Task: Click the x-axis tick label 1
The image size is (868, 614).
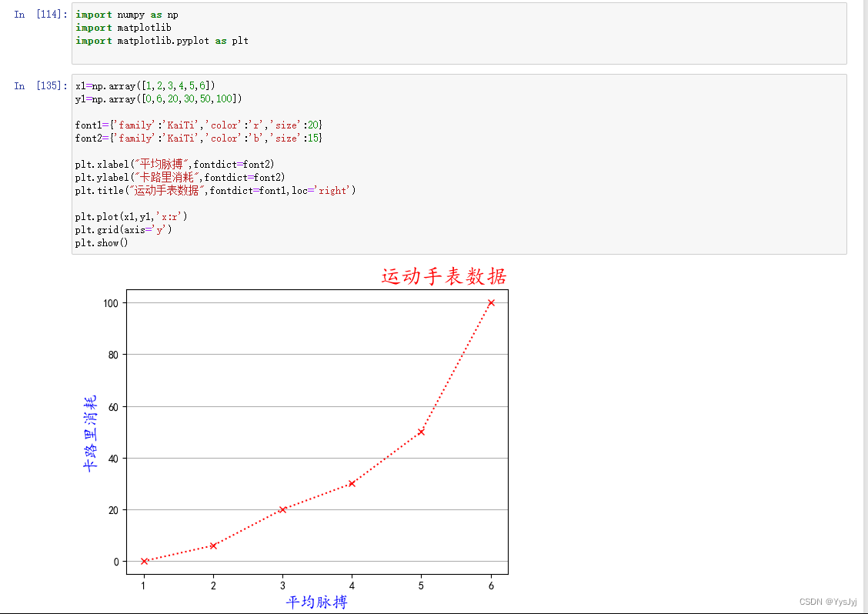Action: 144,586
